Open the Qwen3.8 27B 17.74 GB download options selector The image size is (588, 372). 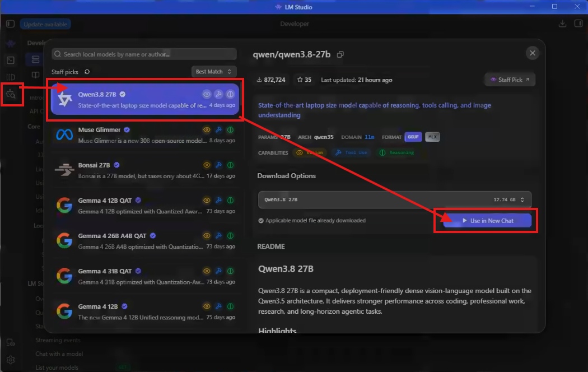[x=394, y=199]
